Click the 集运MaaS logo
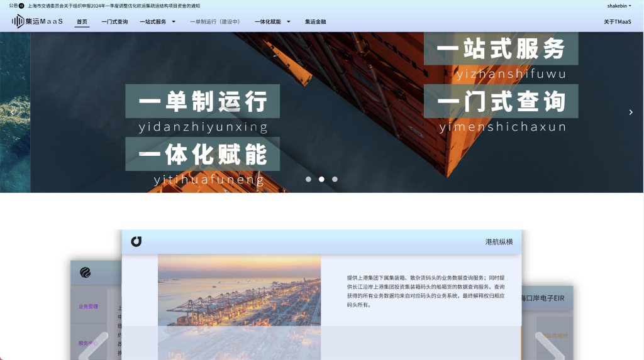The image size is (644, 360). (x=37, y=21)
